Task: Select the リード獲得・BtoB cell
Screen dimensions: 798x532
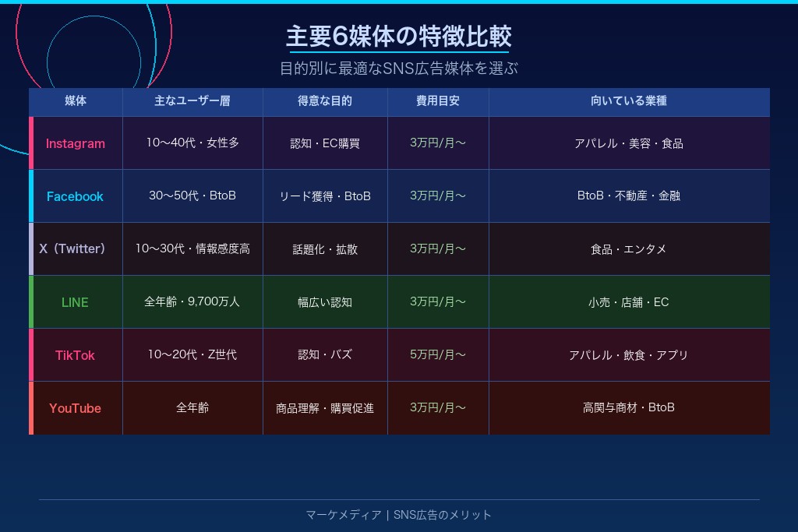Action: point(325,196)
